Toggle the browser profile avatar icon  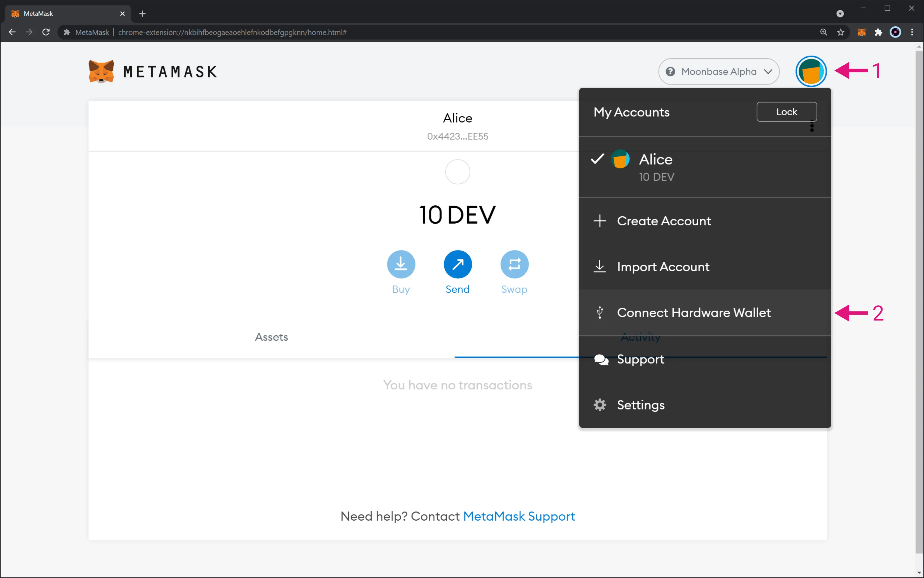(x=895, y=32)
